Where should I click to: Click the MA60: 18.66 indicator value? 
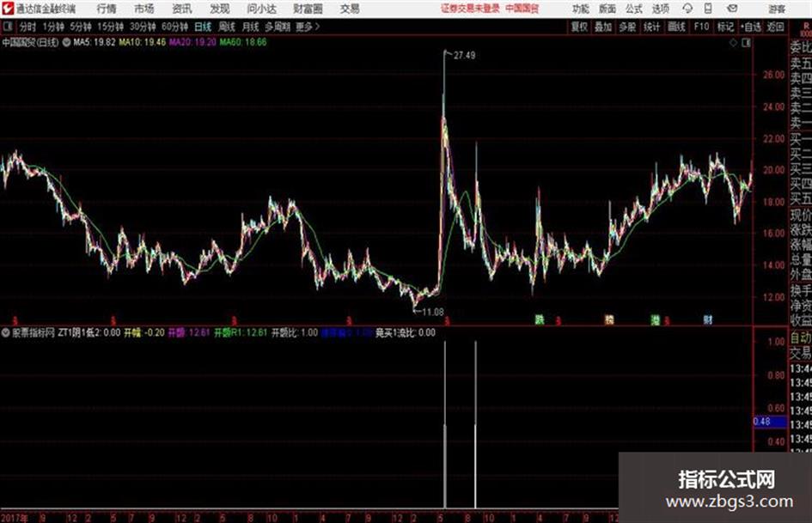(x=243, y=42)
